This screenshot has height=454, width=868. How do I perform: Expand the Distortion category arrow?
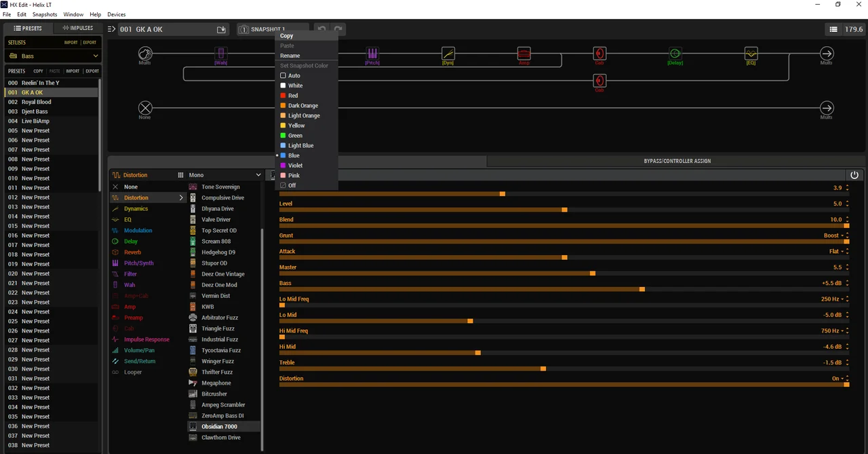coord(180,197)
